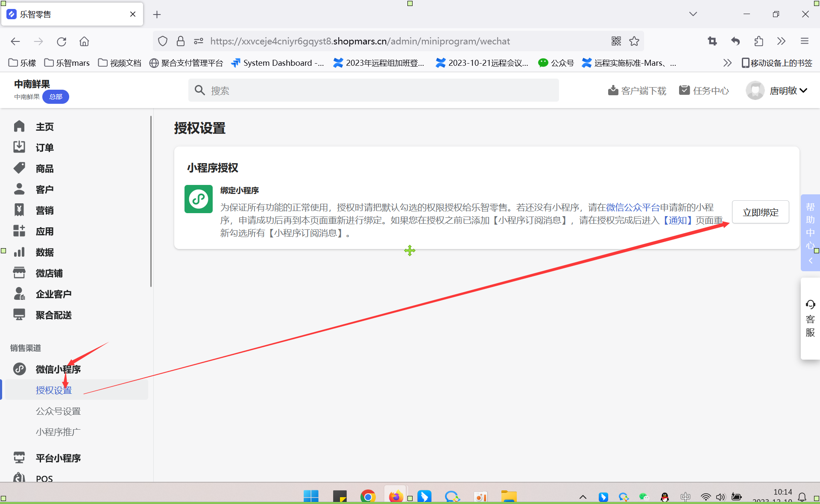Click the 立即绑定 button

coord(760,212)
